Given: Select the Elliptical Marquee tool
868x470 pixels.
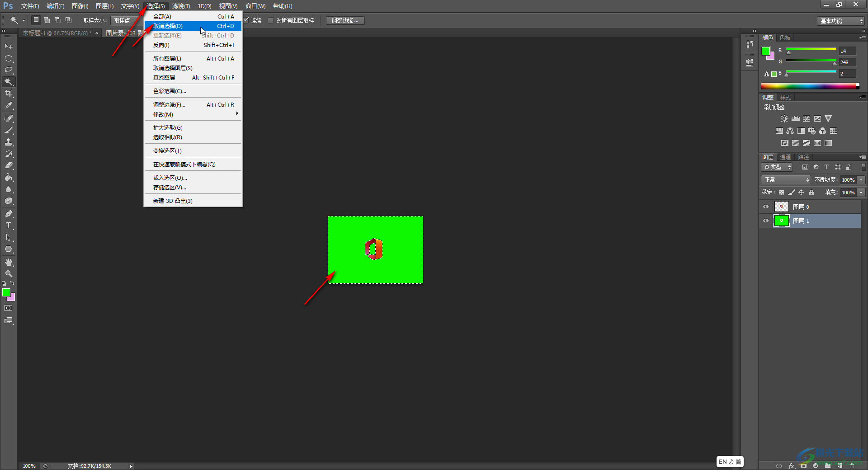Looking at the screenshot, I should (9, 58).
